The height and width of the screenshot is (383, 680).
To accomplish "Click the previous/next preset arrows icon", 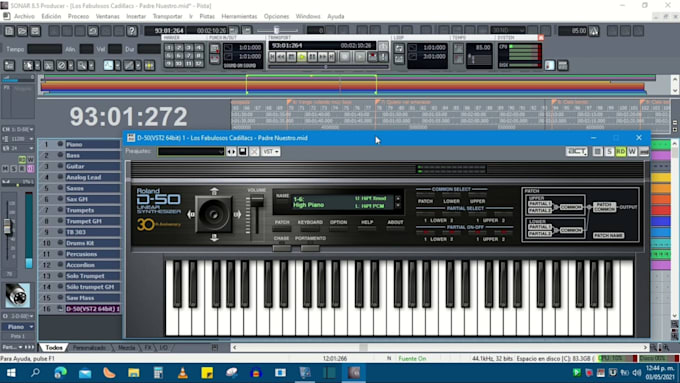I will (x=231, y=151).
